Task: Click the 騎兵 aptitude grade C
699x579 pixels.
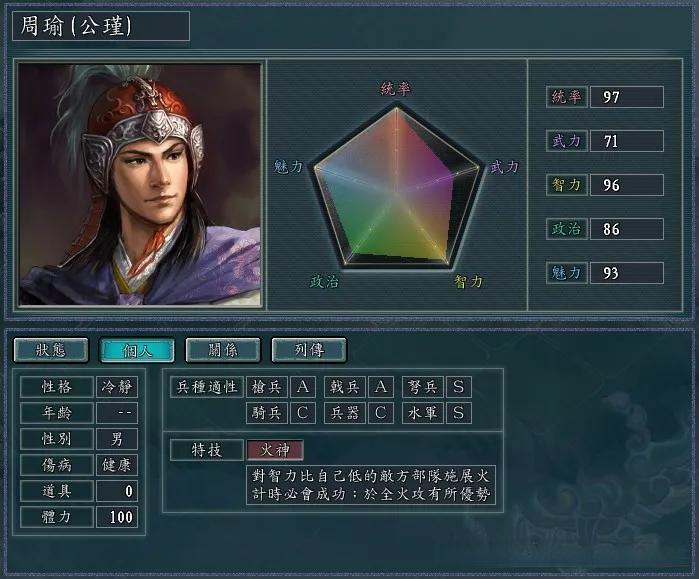Action: (x=303, y=413)
